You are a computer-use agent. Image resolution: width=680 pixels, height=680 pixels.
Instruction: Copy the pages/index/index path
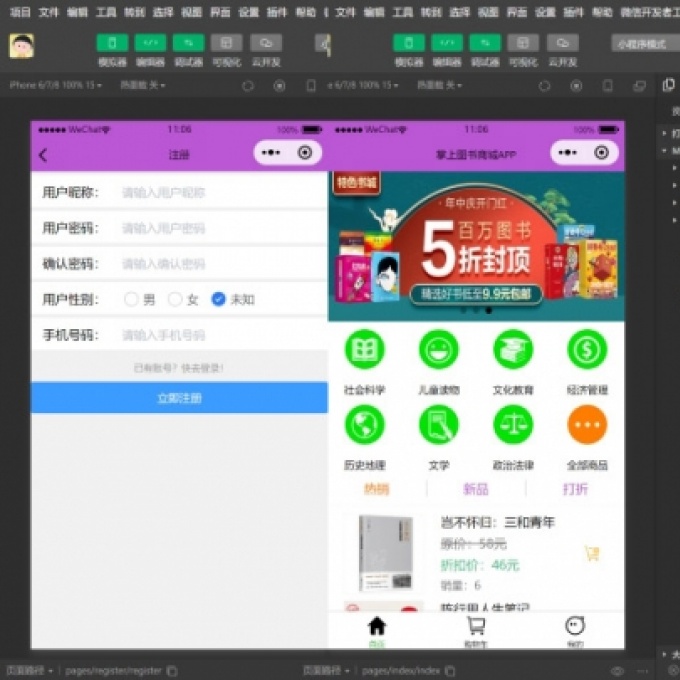point(450,671)
